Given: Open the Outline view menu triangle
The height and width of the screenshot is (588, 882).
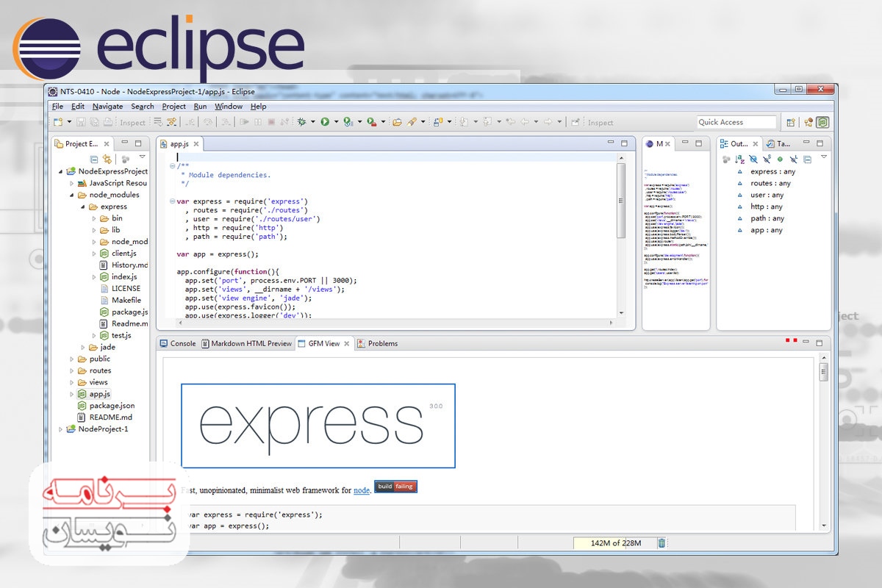Looking at the screenshot, I should click(x=824, y=157).
